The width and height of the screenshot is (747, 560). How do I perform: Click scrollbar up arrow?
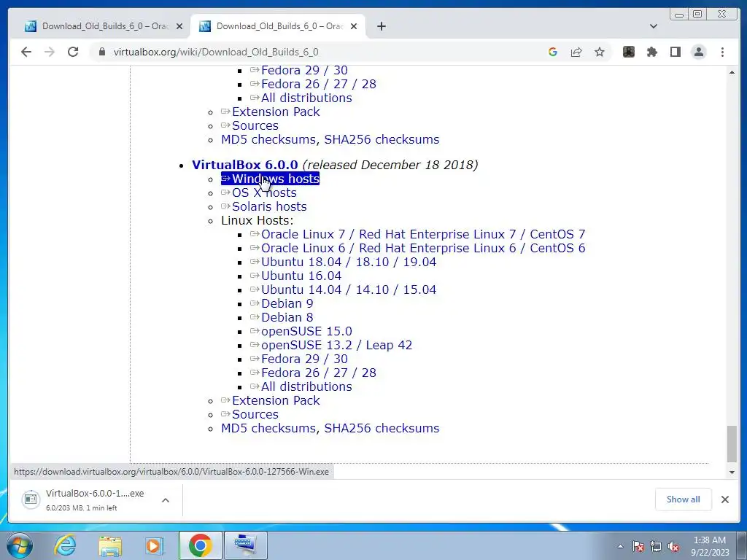coord(732,72)
